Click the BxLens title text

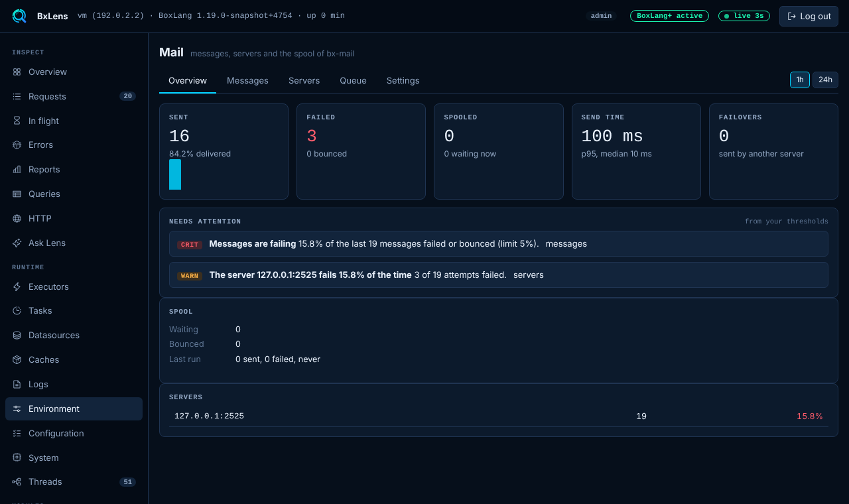[x=52, y=16]
